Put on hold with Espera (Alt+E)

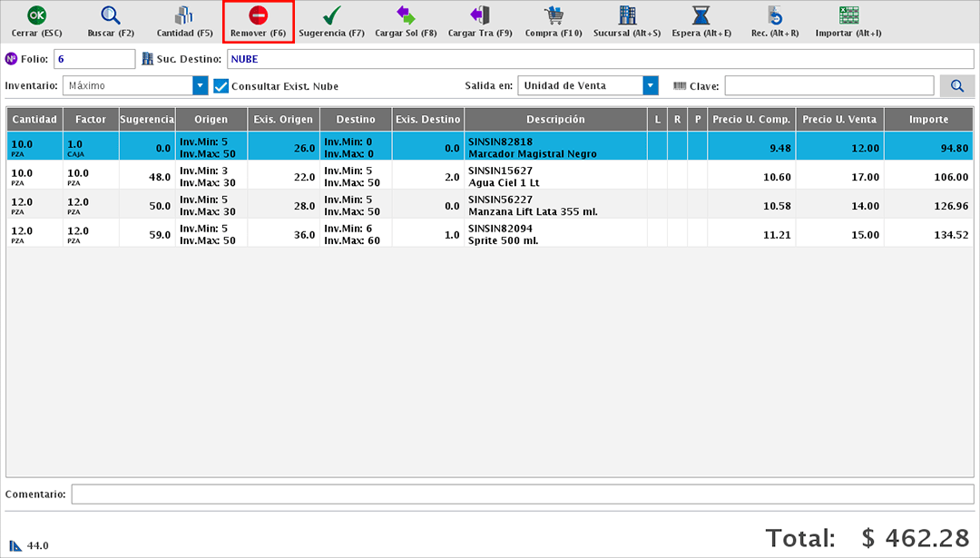coord(701,15)
